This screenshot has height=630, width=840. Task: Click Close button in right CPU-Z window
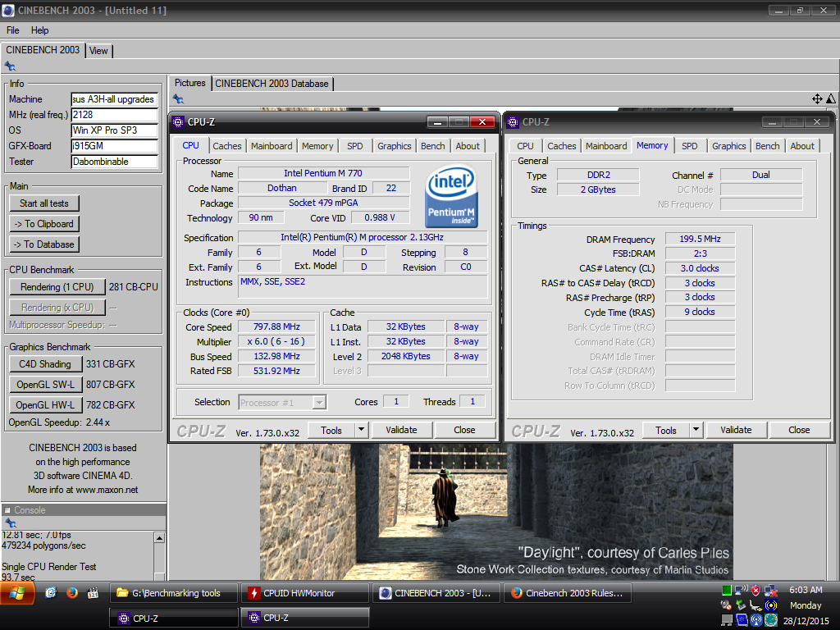click(799, 430)
